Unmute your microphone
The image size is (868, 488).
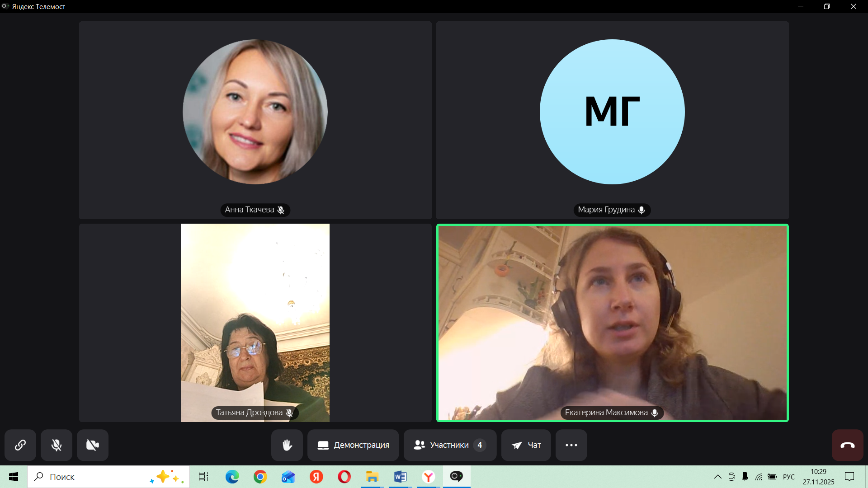(57, 445)
